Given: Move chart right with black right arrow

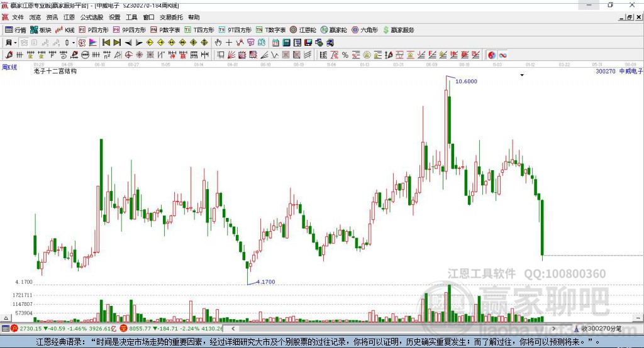Looking at the screenshot, I should click(139, 43).
